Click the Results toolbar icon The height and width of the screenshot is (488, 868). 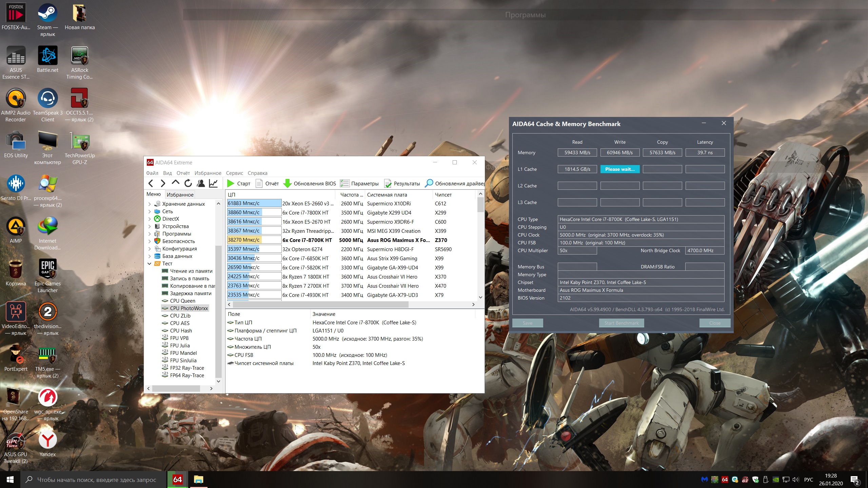pyautogui.click(x=388, y=183)
